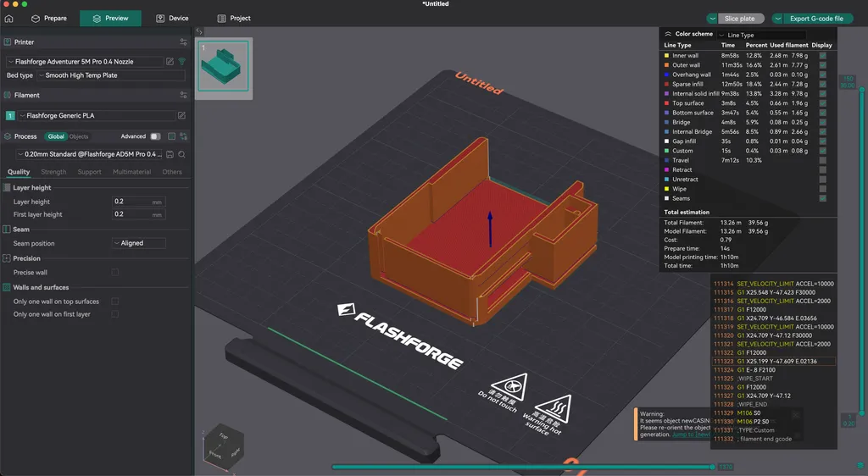Save the current process preset
This screenshot has width=868, height=476.
[x=170, y=154]
